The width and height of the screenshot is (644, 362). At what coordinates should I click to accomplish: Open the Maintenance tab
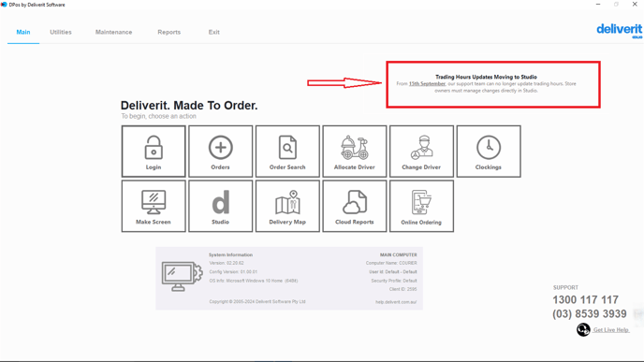114,32
